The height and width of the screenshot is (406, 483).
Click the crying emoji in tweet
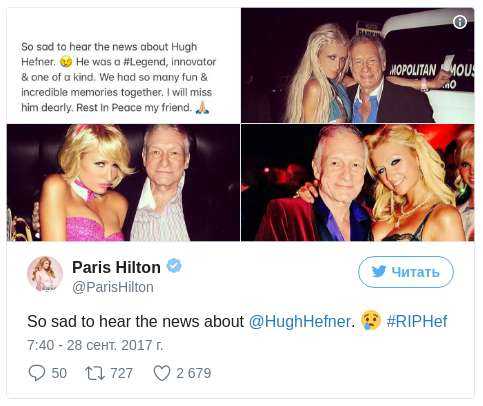tap(371, 320)
